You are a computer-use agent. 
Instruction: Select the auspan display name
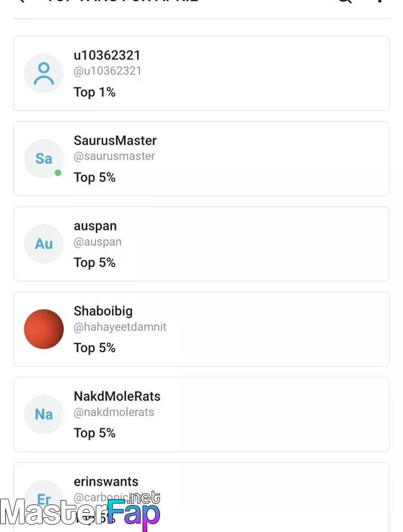[95, 226]
